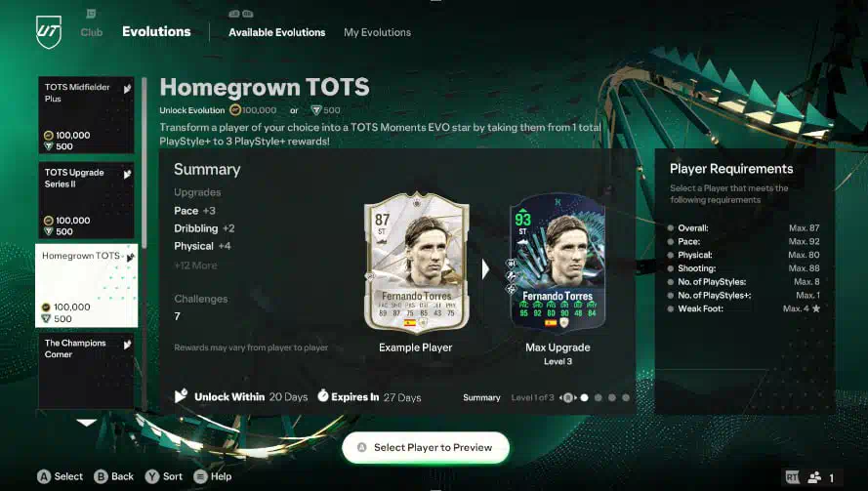Click the points icon next to 500
Screen dimensions: 868x491
point(316,110)
